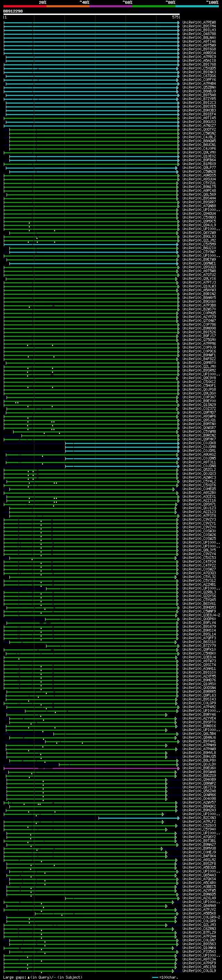Open hit UniRef100_B9STM4

199,26
